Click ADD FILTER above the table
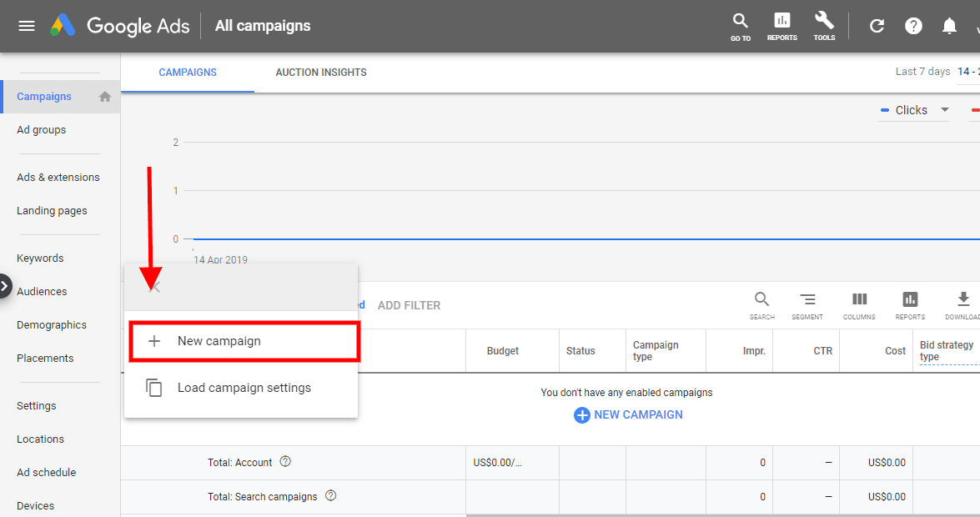Viewport: 980px width, 517px height. click(409, 305)
